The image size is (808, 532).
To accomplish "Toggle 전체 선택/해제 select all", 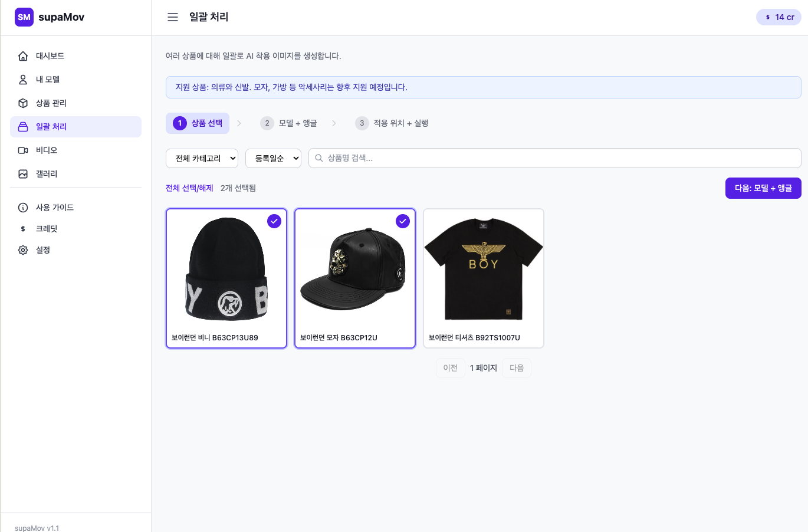I will [x=189, y=188].
